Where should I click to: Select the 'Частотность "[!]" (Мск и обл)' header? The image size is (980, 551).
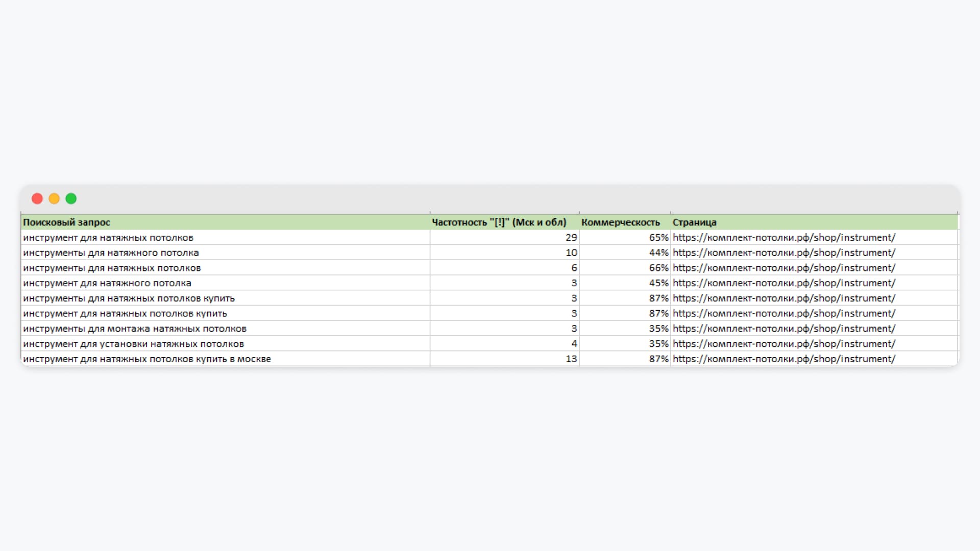coord(504,222)
